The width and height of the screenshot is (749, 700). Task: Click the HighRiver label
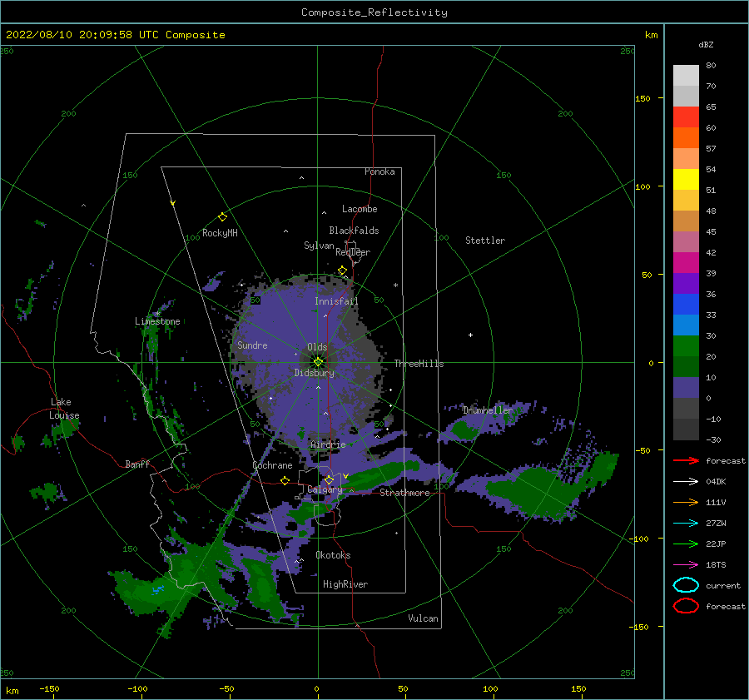(x=345, y=584)
